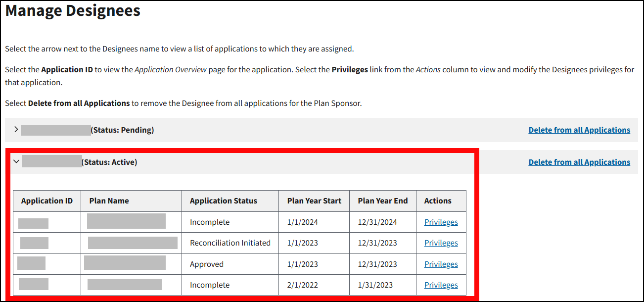Image resolution: width=644 pixels, height=302 pixels.
Task: Open Application ID for plan ending 1/31/2023
Action: pyautogui.click(x=33, y=284)
